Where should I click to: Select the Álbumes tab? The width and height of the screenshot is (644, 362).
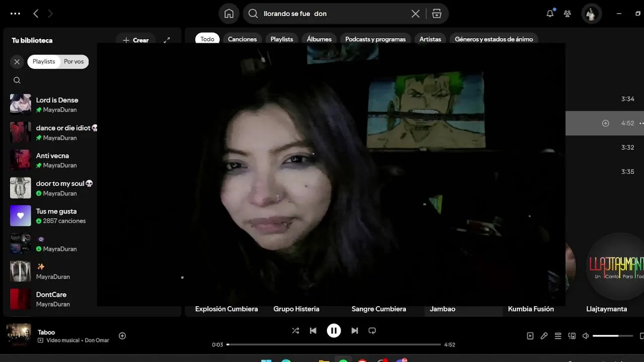coord(319,39)
